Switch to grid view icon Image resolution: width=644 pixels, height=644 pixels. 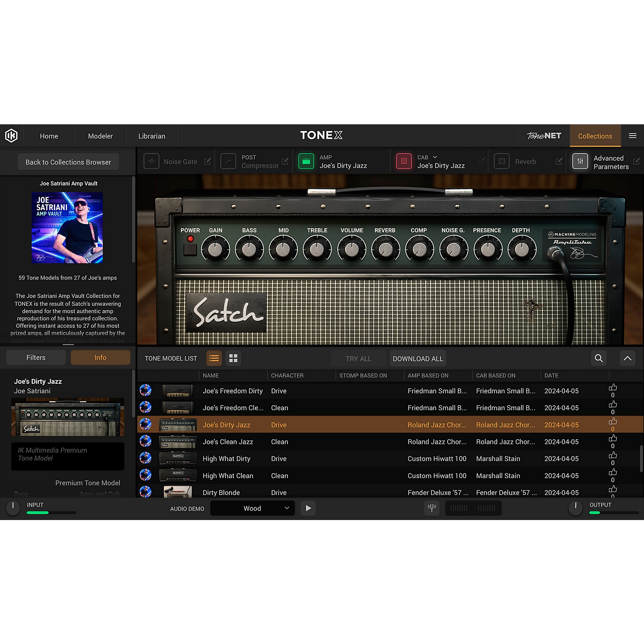tap(233, 358)
